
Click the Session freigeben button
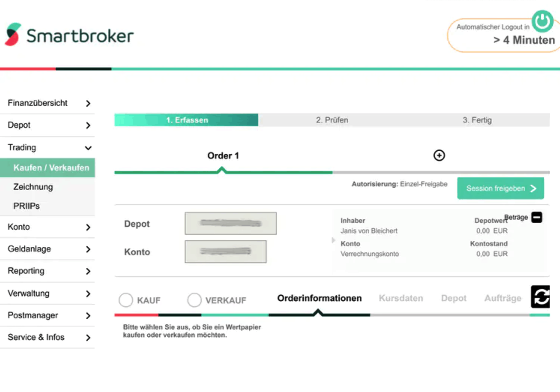(500, 189)
